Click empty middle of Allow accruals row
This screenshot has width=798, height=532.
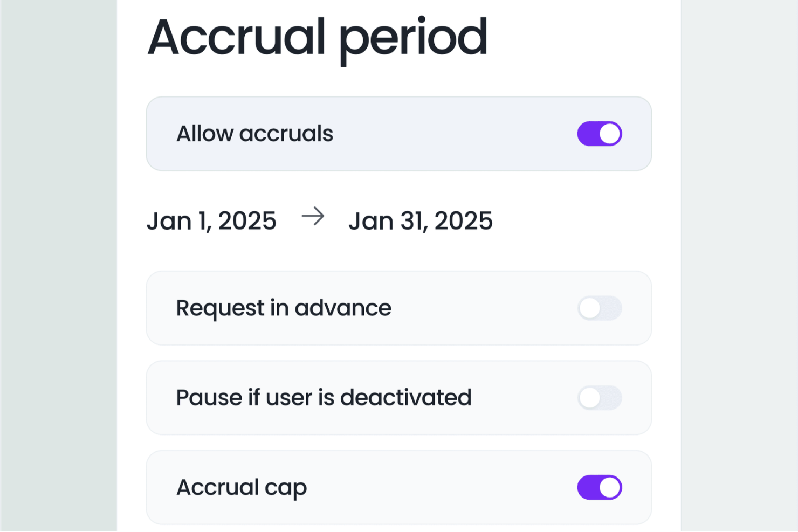(x=453, y=134)
